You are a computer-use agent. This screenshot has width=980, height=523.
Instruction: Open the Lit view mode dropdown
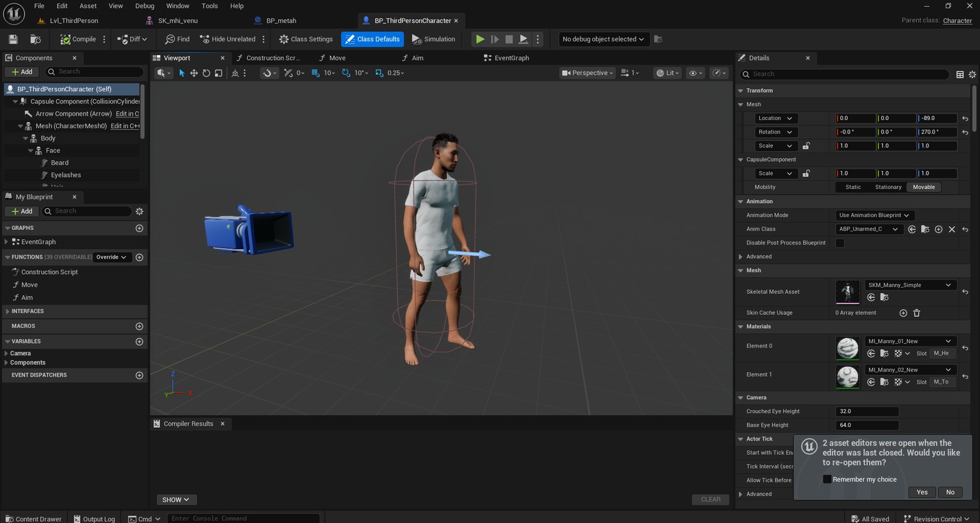(668, 73)
